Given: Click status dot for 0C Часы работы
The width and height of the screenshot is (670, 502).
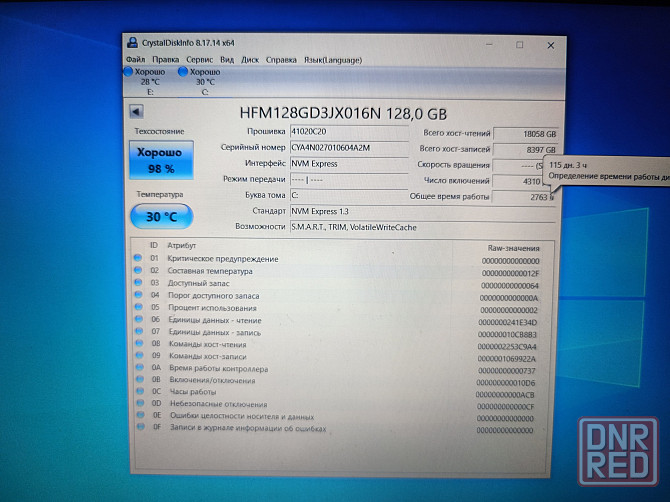Looking at the screenshot, I should [x=140, y=390].
